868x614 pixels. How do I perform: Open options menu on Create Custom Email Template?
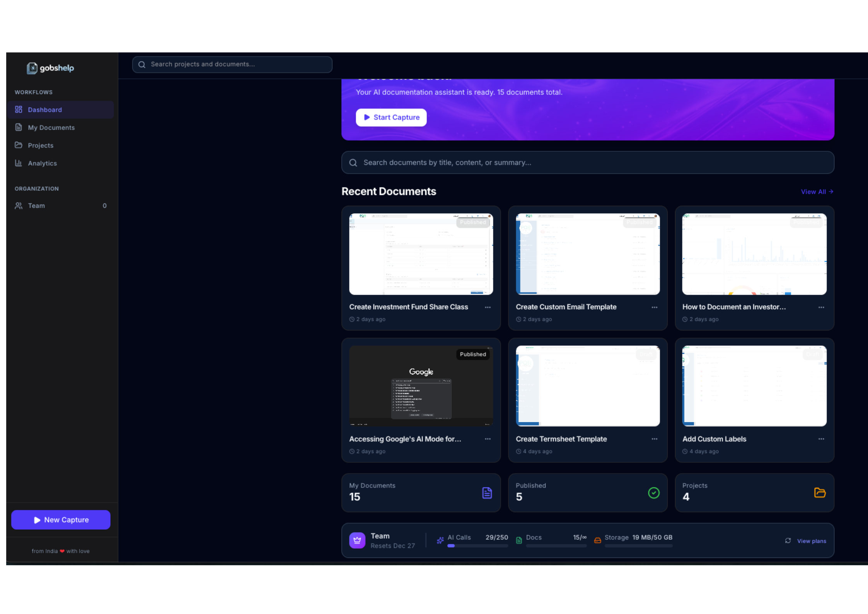(654, 307)
